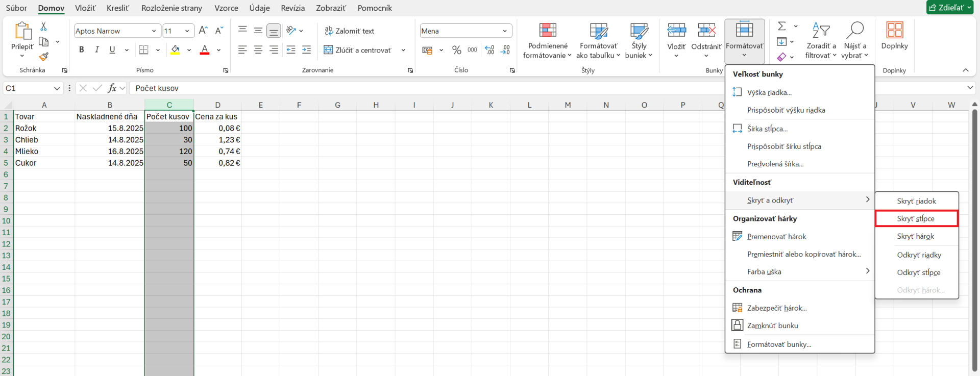
Task: Toggle bold formatting
Action: (81, 49)
